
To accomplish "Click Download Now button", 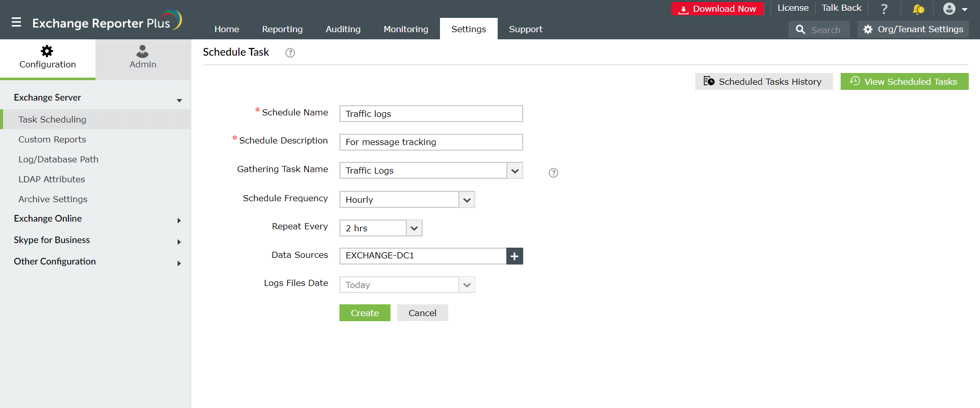I will pos(718,9).
